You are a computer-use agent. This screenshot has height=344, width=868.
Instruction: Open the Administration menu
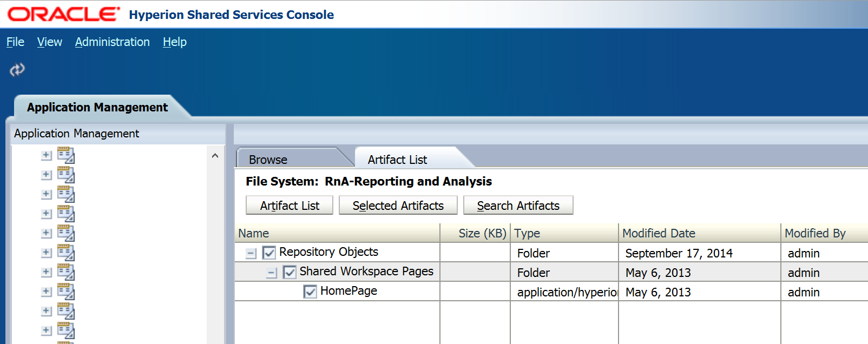[x=112, y=42]
